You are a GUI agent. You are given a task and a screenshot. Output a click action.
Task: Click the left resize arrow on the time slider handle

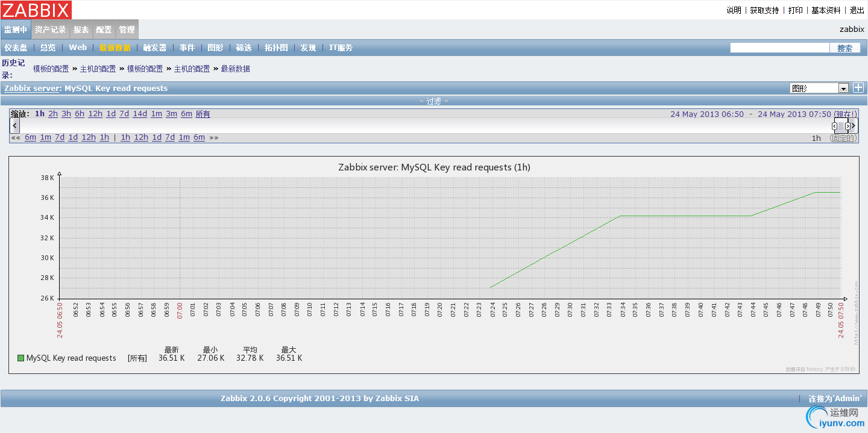[835, 126]
